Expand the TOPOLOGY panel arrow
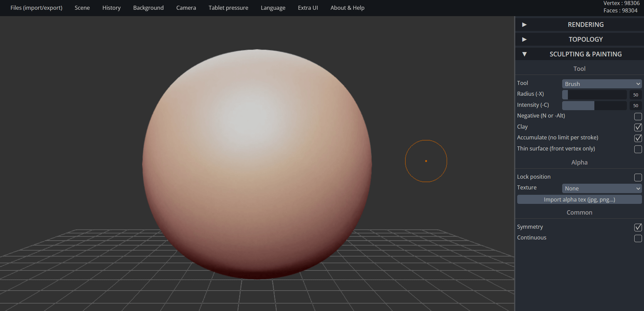 (524, 39)
